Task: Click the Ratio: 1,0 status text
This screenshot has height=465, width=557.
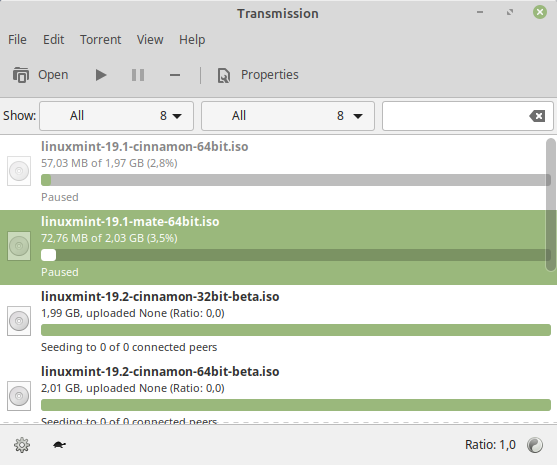Action: [x=490, y=444]
